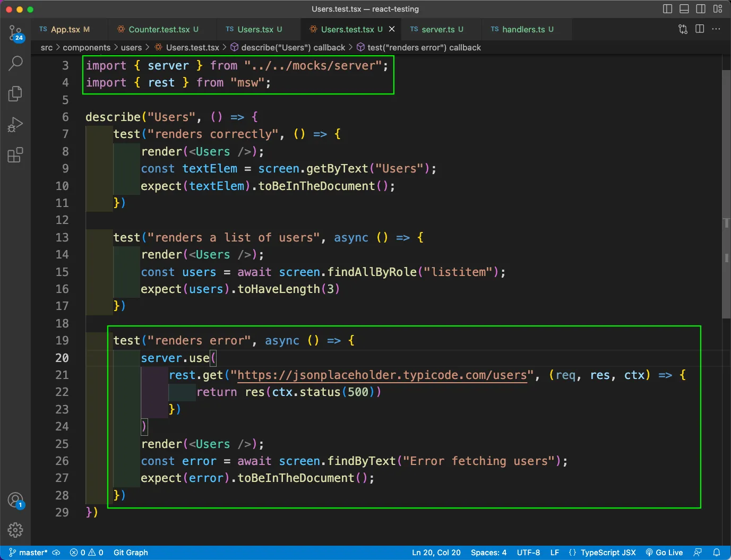Screen dimensions: 731x560
Task: Place cursor on "msw" import string
Action: point(247,83)
